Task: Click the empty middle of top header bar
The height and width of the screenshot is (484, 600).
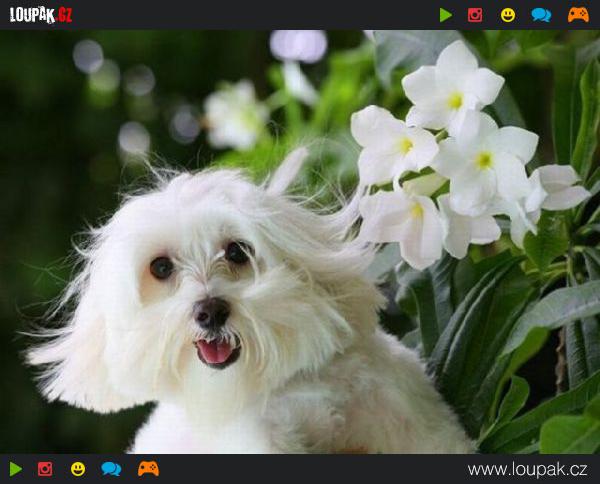Action: tap(250, 15)
